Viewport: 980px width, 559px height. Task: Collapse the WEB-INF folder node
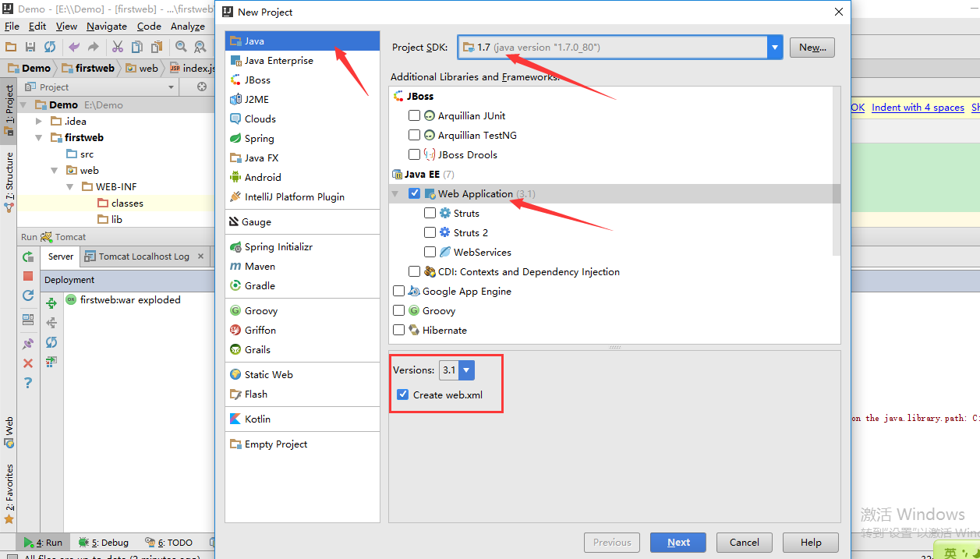(70, 186)
